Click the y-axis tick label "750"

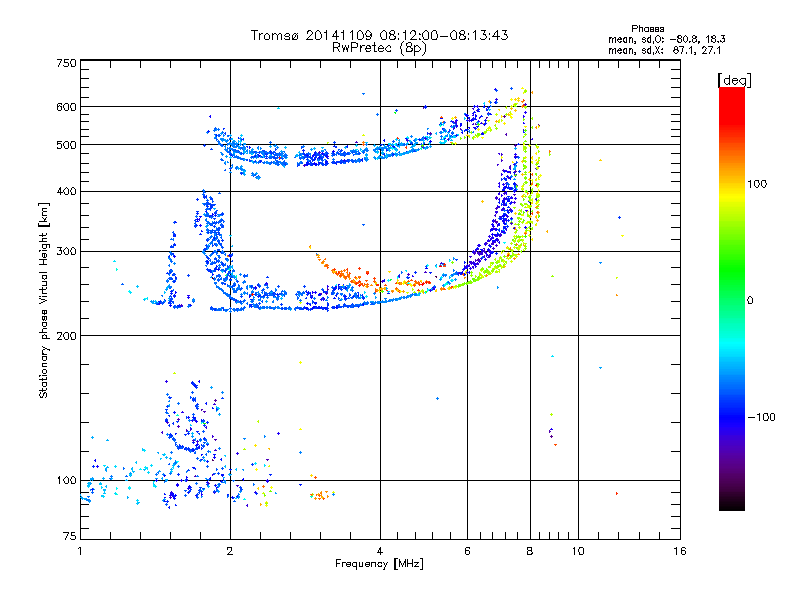click(66, 63)
